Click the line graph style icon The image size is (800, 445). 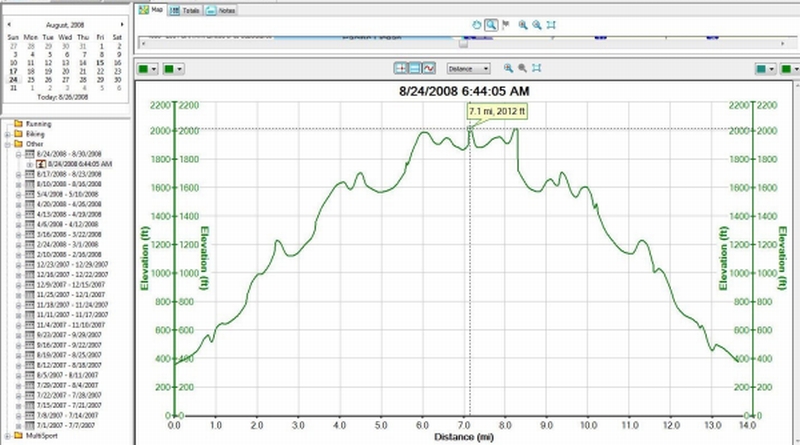coord(428,68)
